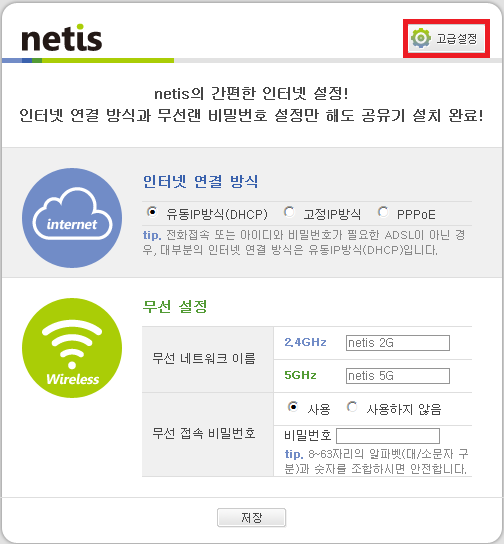Image resolution: width=504 pixels, height=544 pixels.
Task: Click the 무선 설정 heading
Action: [x=175, y=306]
